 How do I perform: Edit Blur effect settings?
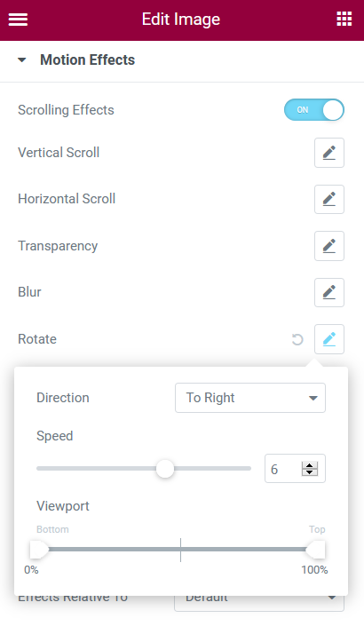pyautogui.click(x=329, y=292)
